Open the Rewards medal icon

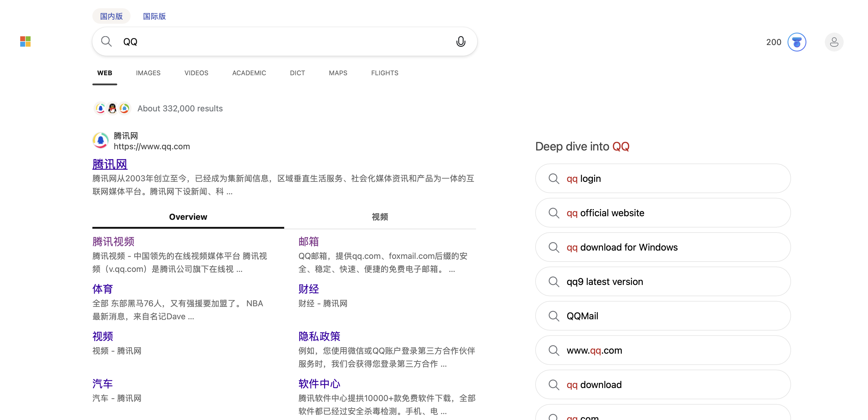(x=797, y=42)
